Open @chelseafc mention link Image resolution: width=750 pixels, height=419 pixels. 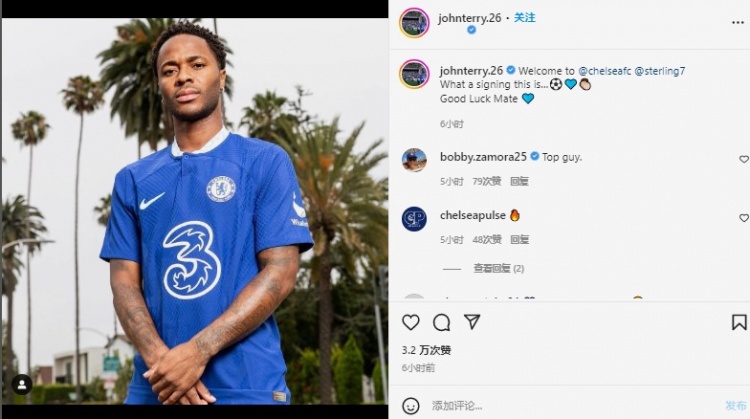[605, 71]
